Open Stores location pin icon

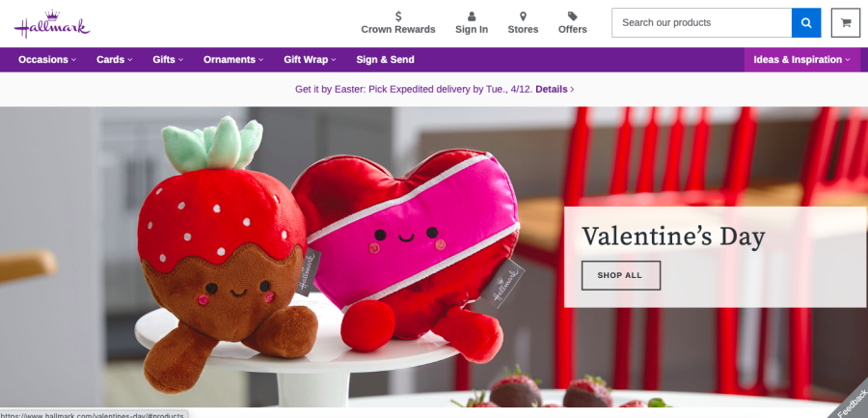[x=523, y=16]
